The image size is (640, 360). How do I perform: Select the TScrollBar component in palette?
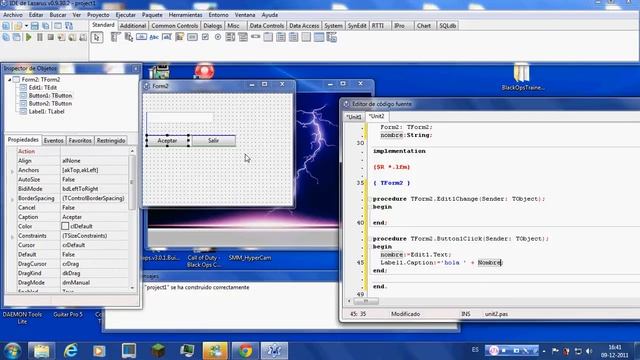tap(256, 37)
